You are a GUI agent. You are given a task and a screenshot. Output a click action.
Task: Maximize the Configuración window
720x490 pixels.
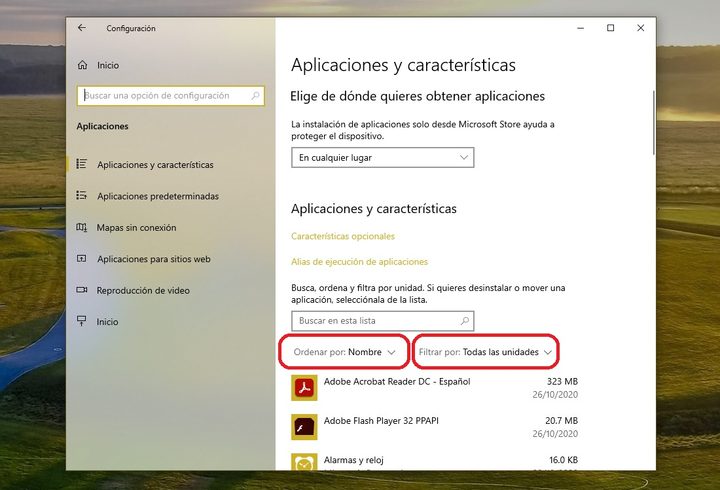[x=610, y=28]
